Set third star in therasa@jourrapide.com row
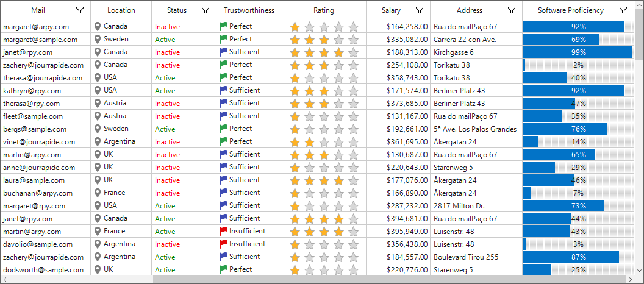This screenshot has height=284, width=644. pyautogui.click(x=324, y=78)
